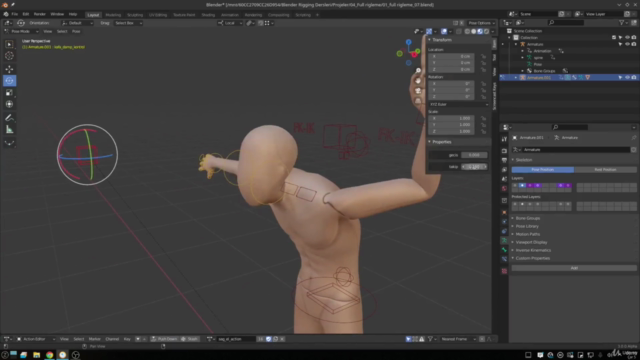The height and width of the screenshot is (360, 640).
Task: Activate the Transform tool
Action: [9, 104]
